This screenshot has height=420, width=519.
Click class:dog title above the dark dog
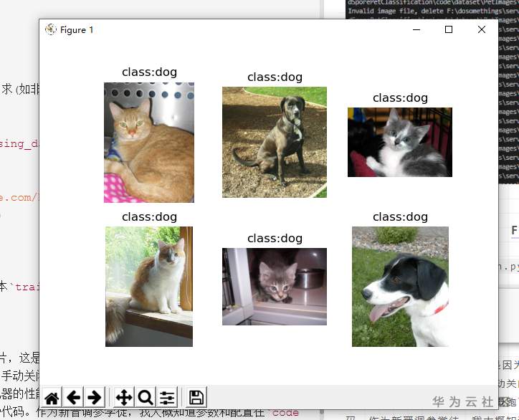point(275,77)
